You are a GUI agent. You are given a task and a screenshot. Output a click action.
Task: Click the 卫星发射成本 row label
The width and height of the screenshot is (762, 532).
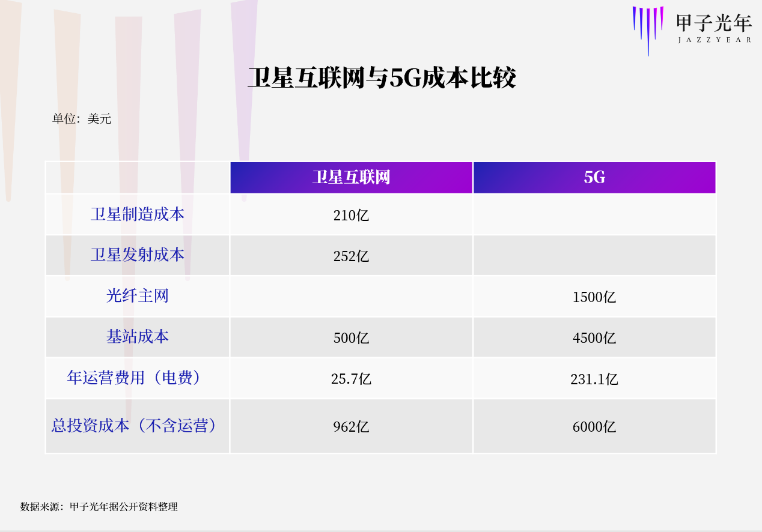point(138,255)
